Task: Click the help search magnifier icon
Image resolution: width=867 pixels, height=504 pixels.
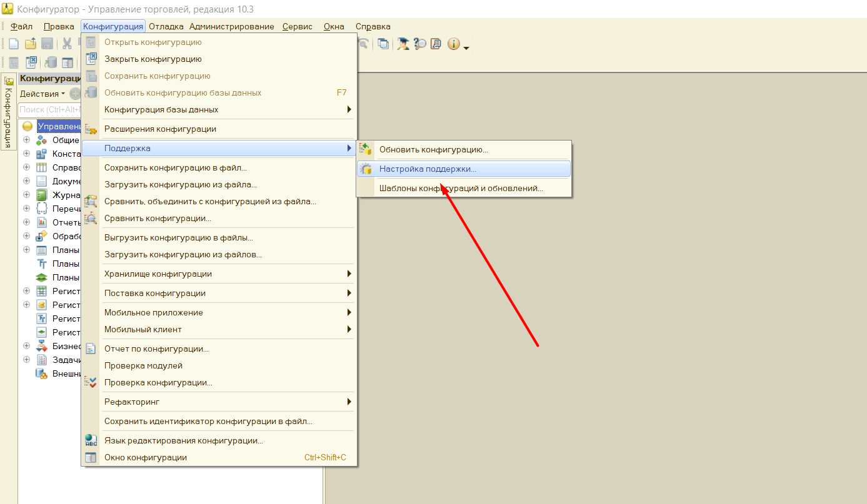Action: (x=420, y=44)
